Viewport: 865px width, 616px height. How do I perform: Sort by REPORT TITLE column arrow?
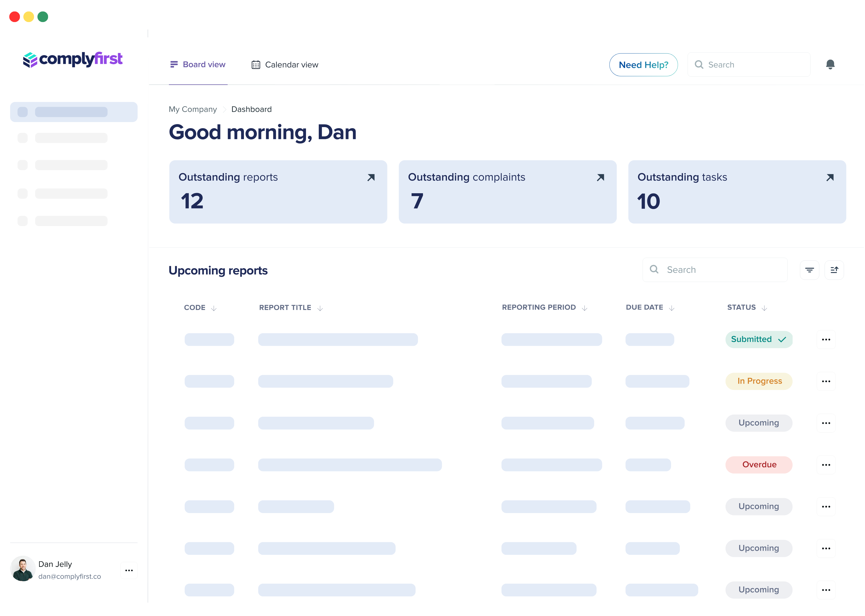click(320, 308)
